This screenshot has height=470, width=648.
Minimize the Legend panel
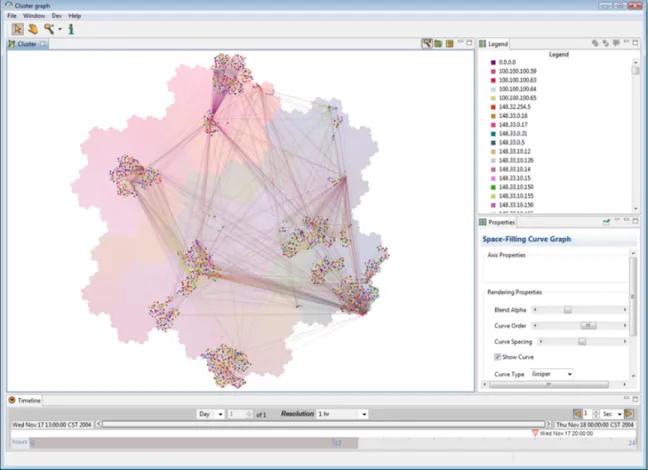tap(627, 42)
